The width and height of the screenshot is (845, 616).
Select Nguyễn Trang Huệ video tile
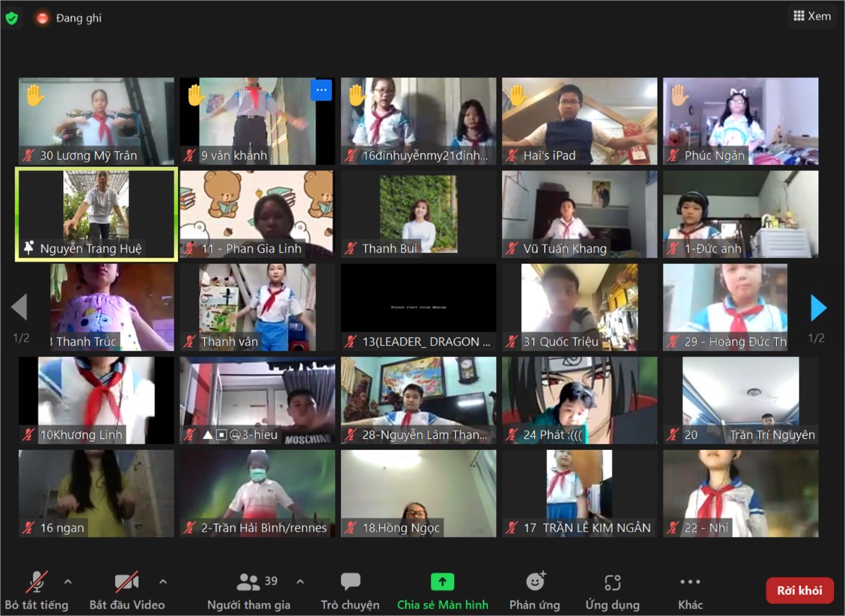96,215
